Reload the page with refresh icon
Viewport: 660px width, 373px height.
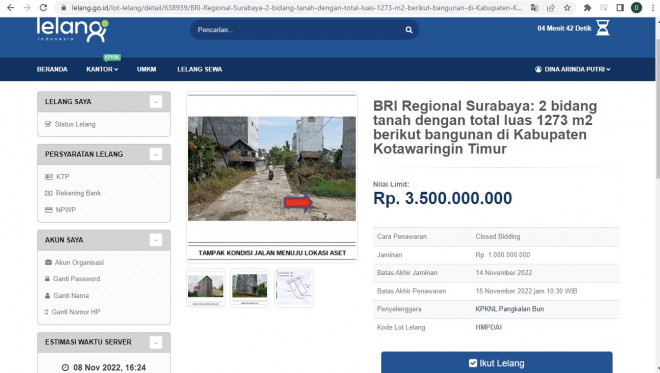(x=43, y=8)
